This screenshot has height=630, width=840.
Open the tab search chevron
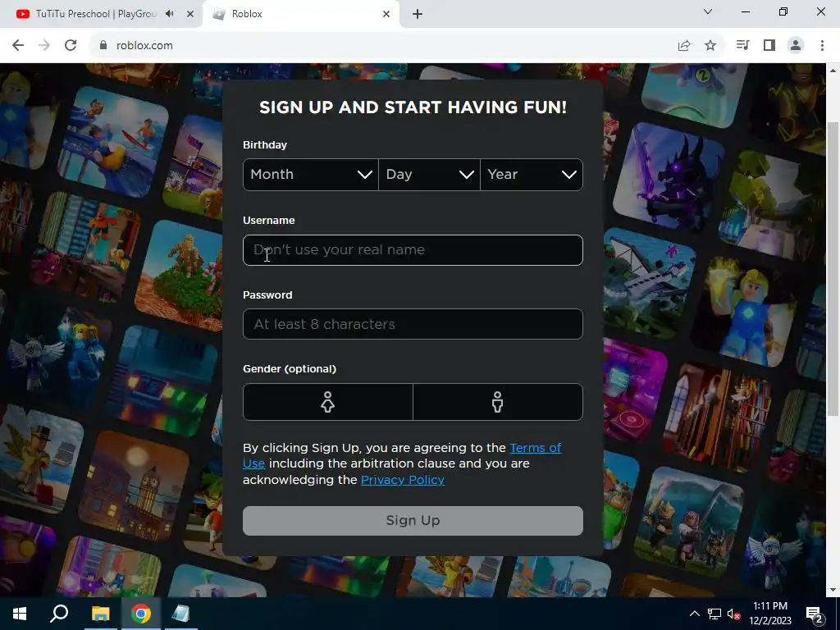point(708,11)
